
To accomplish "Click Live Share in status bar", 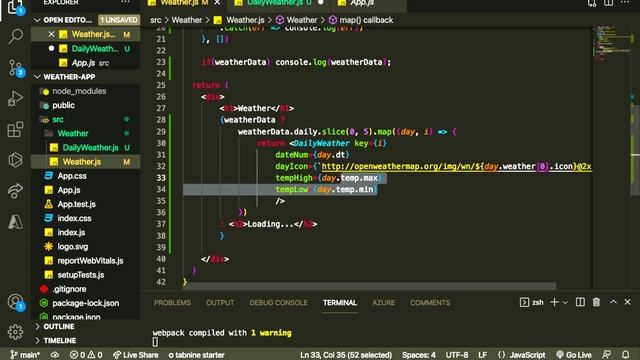I will click(136, 355).
